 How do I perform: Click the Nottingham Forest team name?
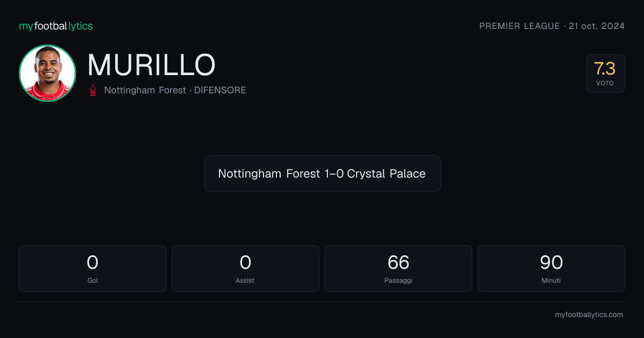pyautogui.click(x=145, y=90)
